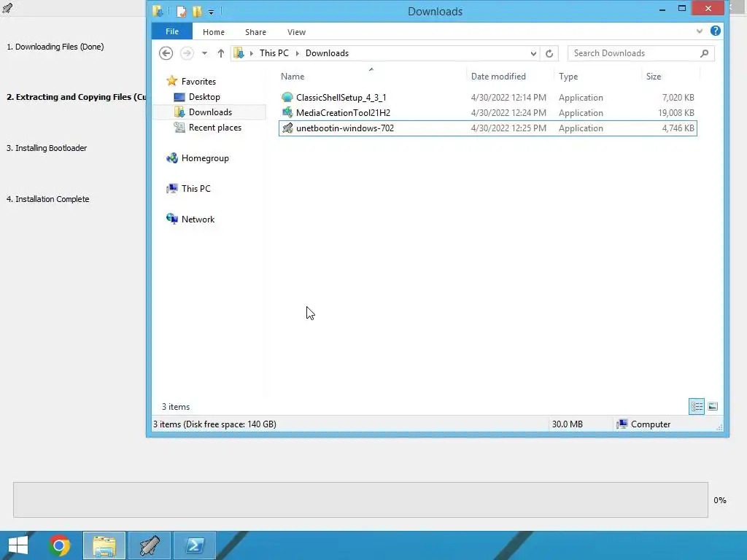This screenshot has height=560, width=747.
Task: Click New folder icon in quick access toolbar
Action: click(x=197, y=11)
